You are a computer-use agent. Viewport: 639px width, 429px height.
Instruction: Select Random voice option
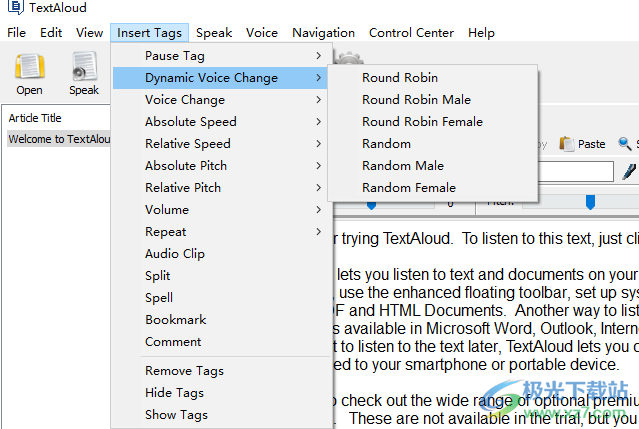[x=433, y=144]
